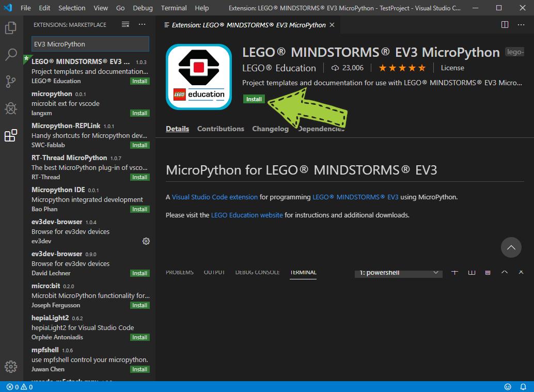
Task: Open the Go menu
Action: pos(120,8)
